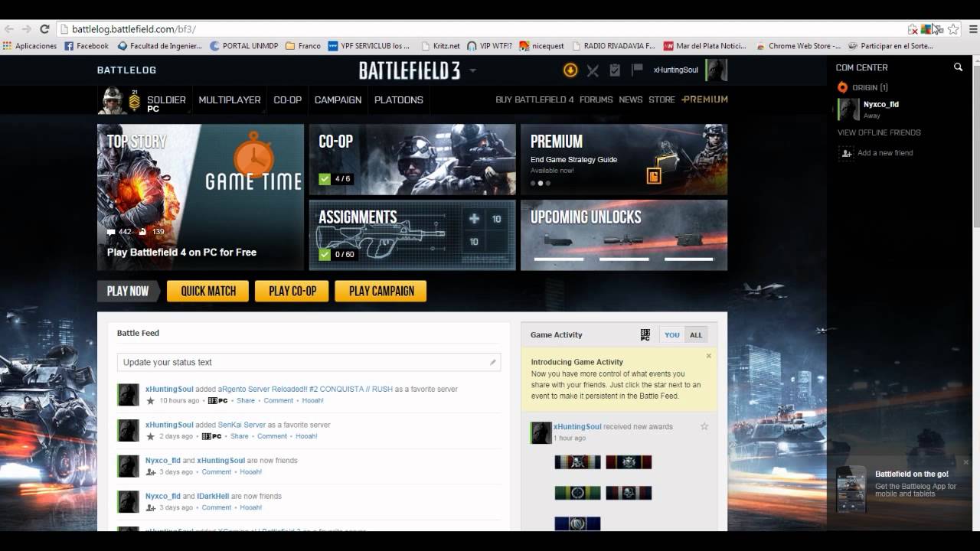Open the Aplicaciones apps shortcut
Viewport: 980px width, 551px height.
click(x=30, y=46)
